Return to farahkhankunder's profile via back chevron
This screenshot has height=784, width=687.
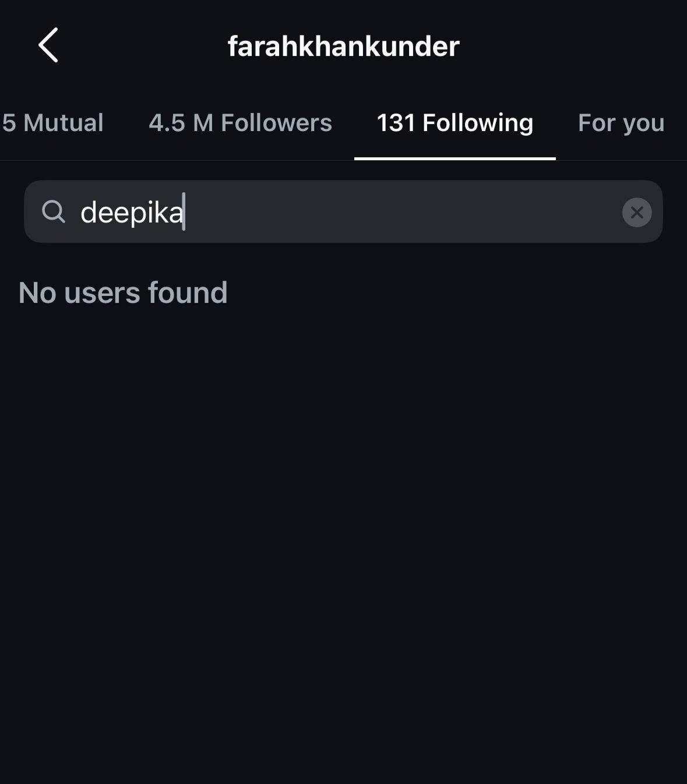point(48,45)
